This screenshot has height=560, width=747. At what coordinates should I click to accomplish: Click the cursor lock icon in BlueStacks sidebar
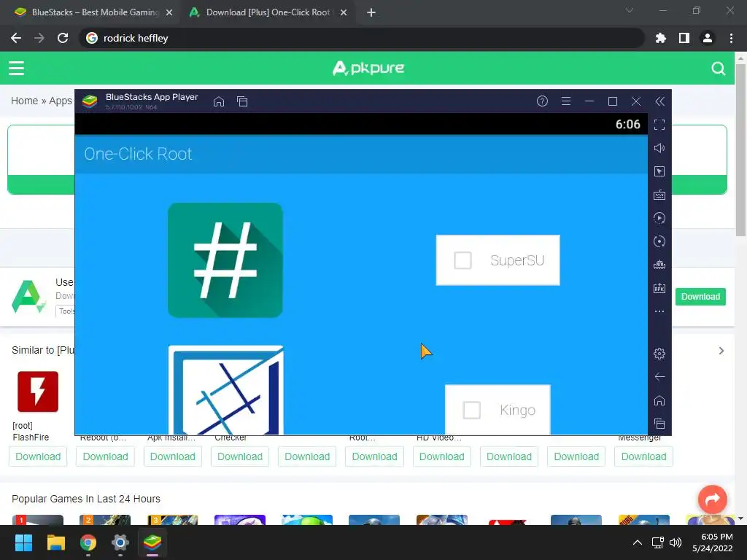click(659, 171)
